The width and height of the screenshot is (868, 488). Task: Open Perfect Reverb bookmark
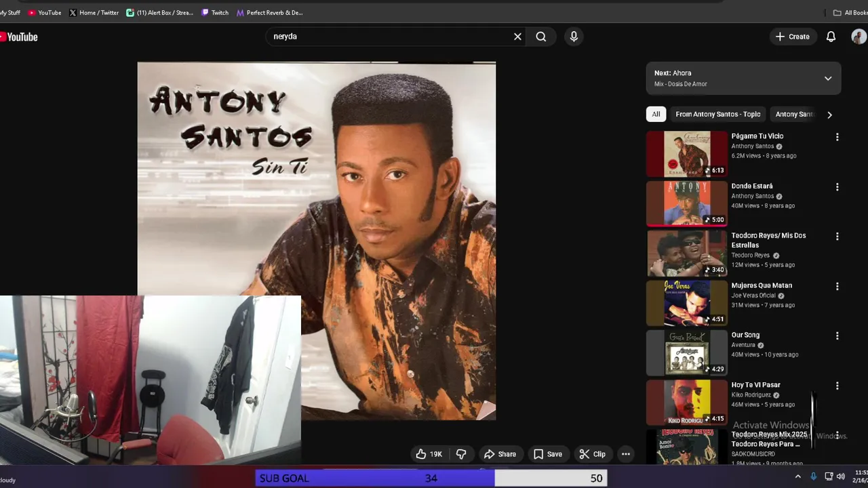(x=270, y=12)
